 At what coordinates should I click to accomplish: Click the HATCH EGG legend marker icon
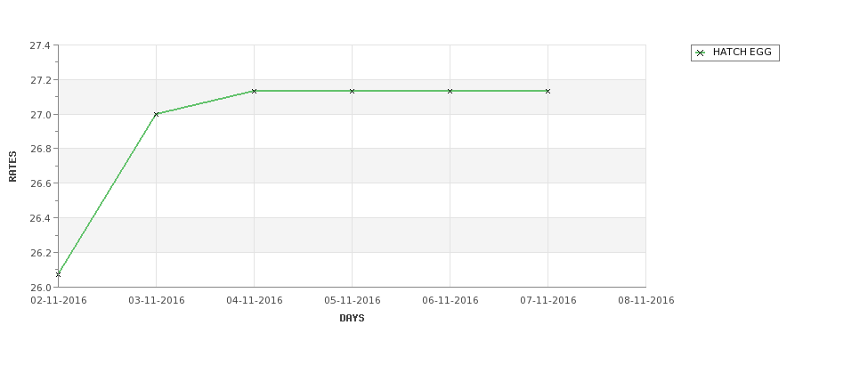(x=701, y=53)
